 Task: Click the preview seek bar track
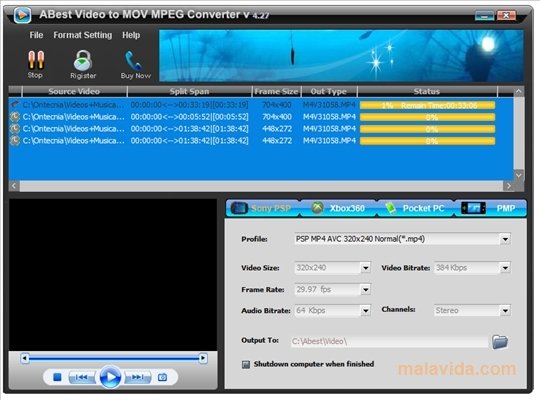coord(114,358)
